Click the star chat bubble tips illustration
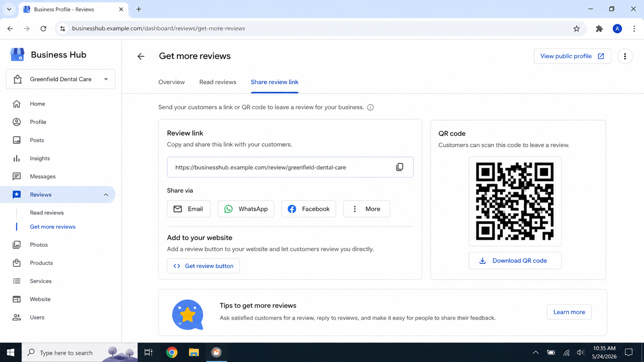Viewport: 644px width, 362px height. tap(188, 315)
